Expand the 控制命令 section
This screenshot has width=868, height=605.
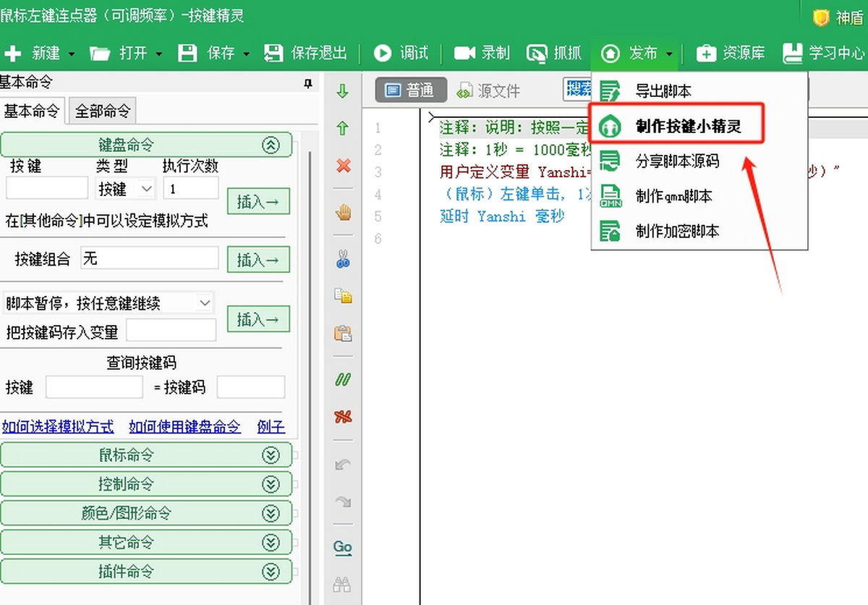[x=271, y=484]
